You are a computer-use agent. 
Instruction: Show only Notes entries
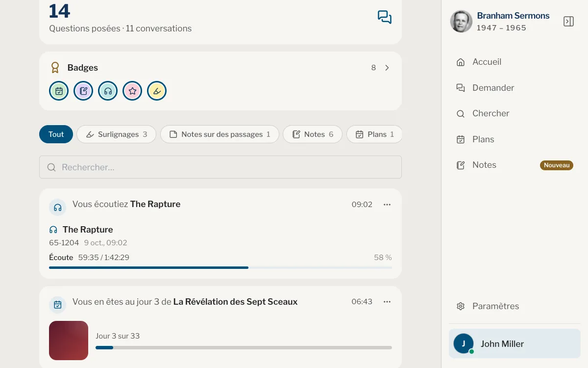[313, 134]
